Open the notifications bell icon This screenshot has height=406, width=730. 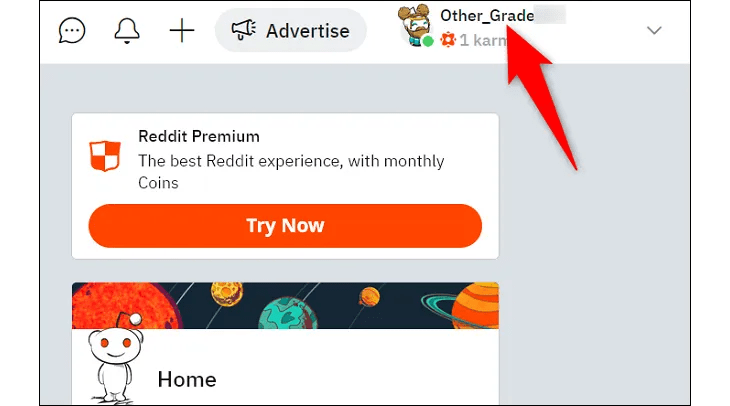(127, 31)
